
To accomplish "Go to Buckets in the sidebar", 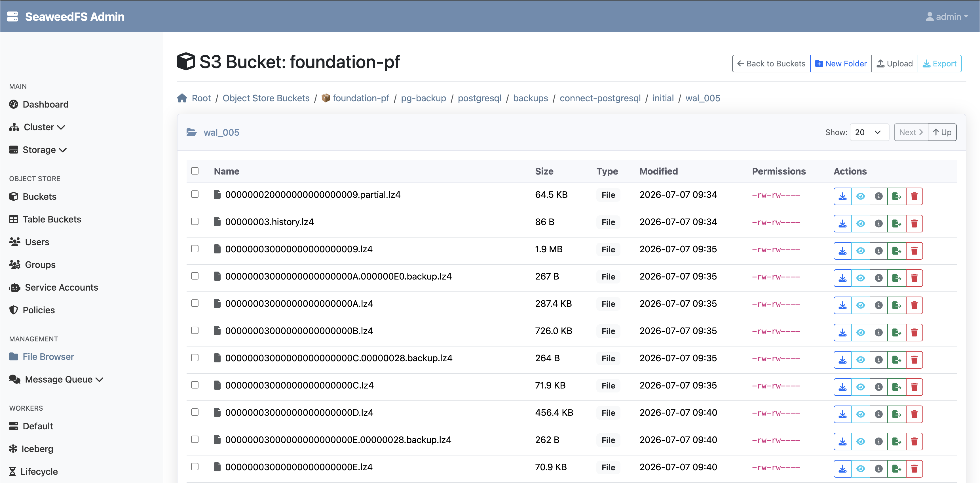I will (33, 197).
